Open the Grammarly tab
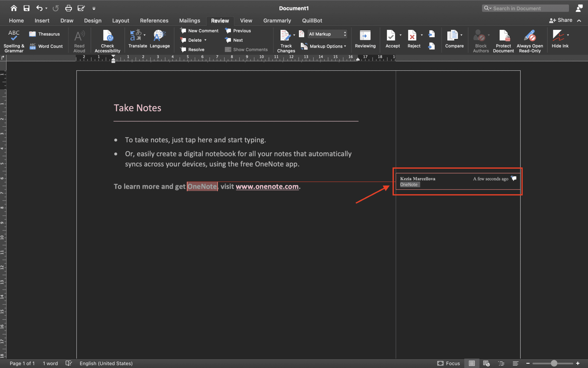588x368 pixels. (x=277, y=20)
